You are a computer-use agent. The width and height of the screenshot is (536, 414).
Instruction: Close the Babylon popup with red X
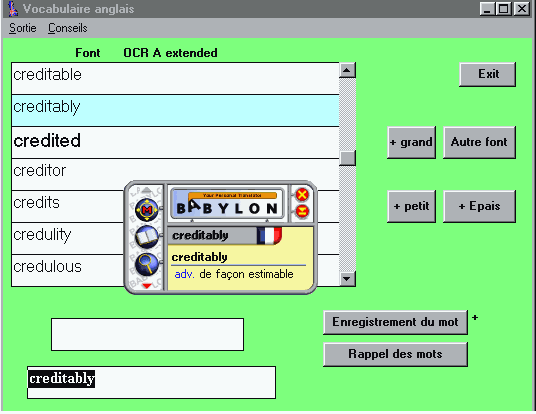(x=302, y=195)
